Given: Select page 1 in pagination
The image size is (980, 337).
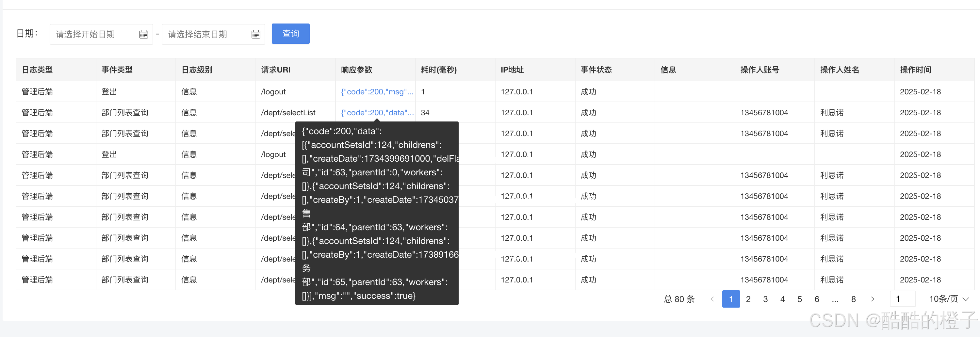Looking at the screenshot, I should [731, 299].
